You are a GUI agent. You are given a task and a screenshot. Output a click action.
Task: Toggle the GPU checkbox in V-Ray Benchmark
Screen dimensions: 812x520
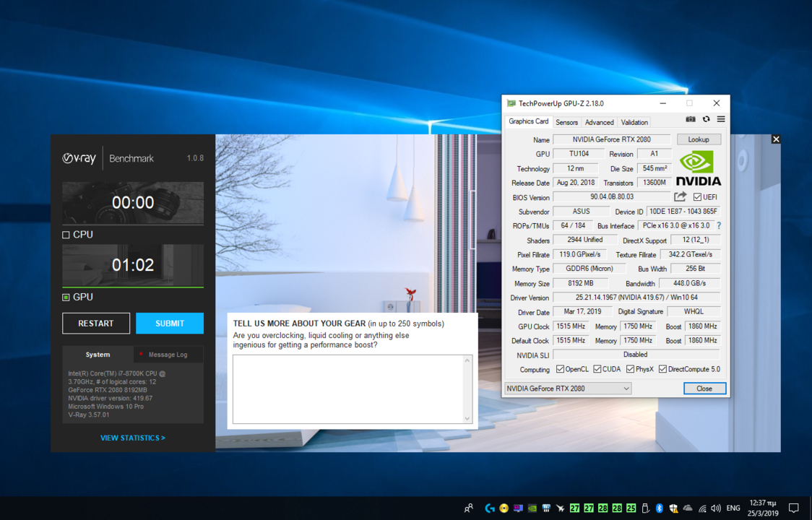click(66, 298)
